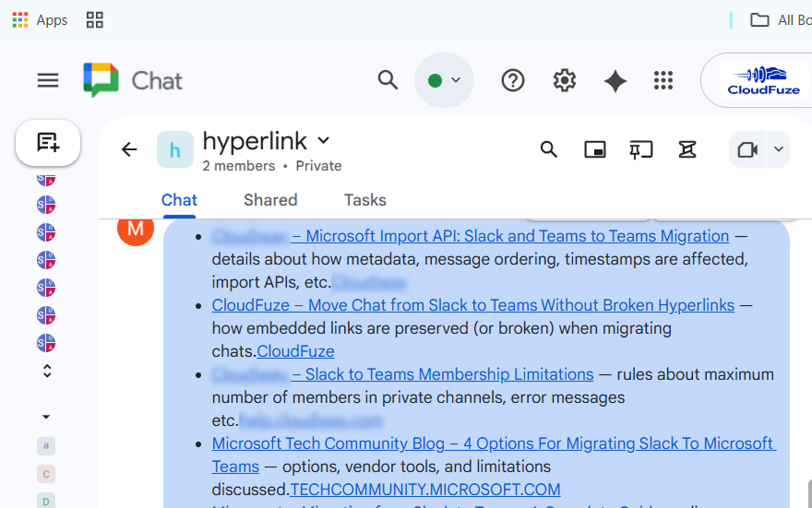The image size is (812, 508).
Task: Click the 2 members text
Action: click(239, 166)
